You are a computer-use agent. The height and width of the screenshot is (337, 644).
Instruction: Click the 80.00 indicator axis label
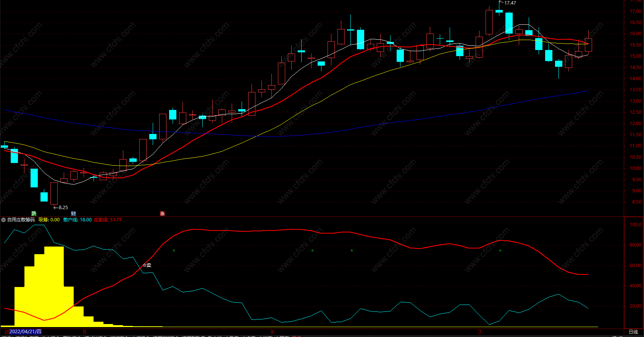pos(636,245)
